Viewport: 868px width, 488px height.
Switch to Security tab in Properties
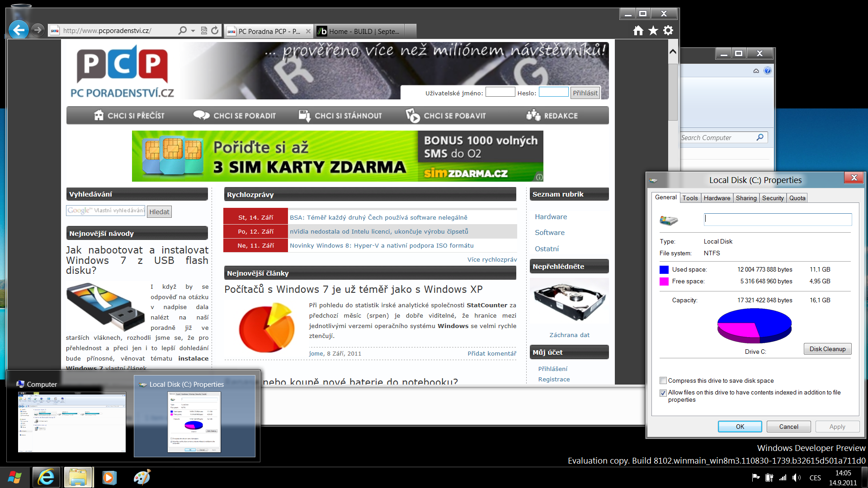click(x=773, y=198)
